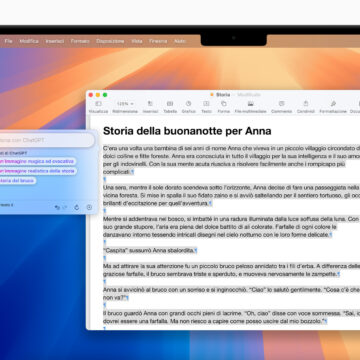Click the paragraph starting 'Anna si avvicinò'
Screen dimensions: 360x360
point(231,293)
